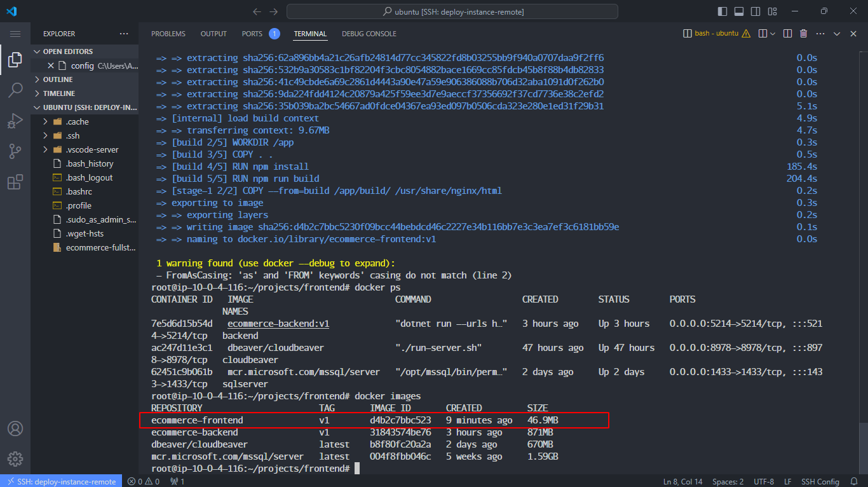Toggle primary side bar visibility
This screenshot has width=868, height=487.
(x=722, y=11)
